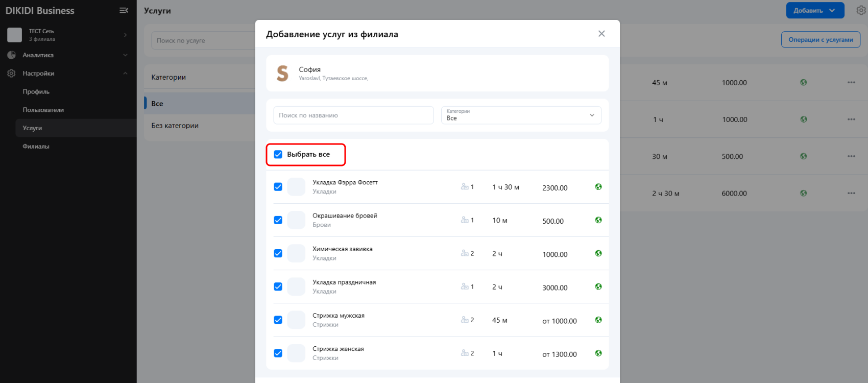Open Филиалы in the sidebar

(36, 147)
